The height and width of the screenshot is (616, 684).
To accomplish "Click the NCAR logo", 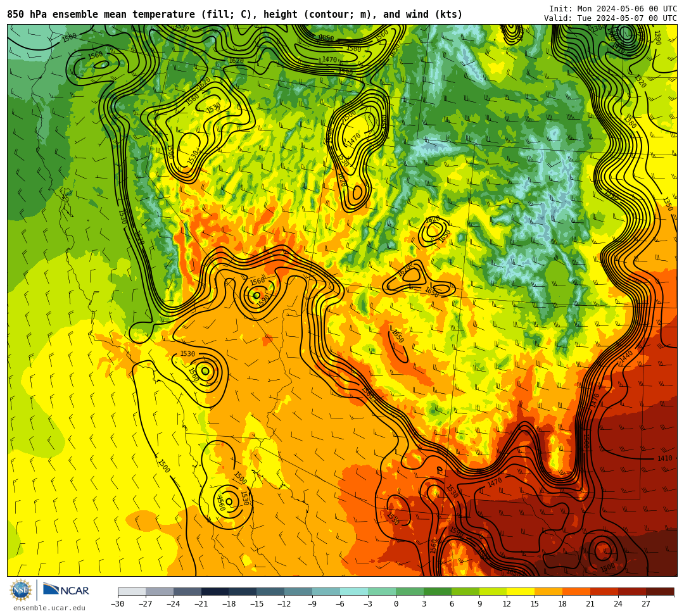I will [x=66, y=590].
